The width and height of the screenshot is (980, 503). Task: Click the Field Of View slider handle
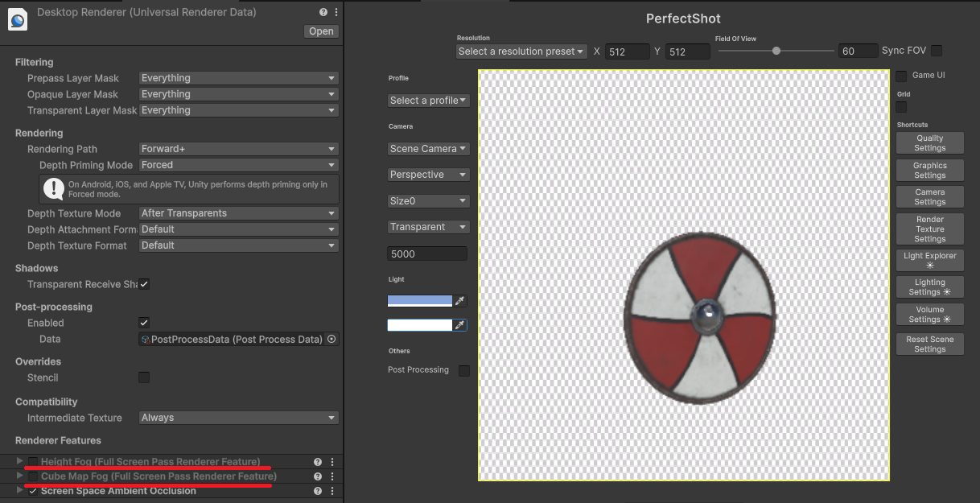(x=776, y=51)
